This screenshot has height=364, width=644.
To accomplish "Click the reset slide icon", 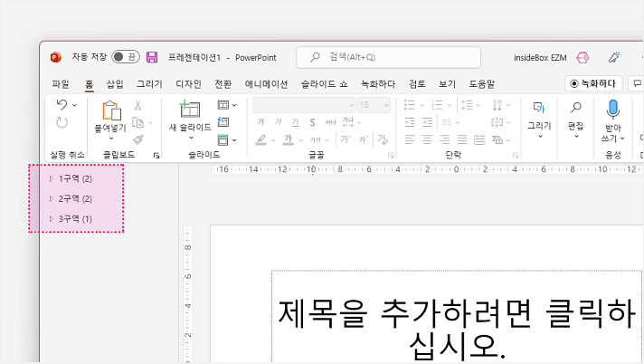I will point(223,122).
